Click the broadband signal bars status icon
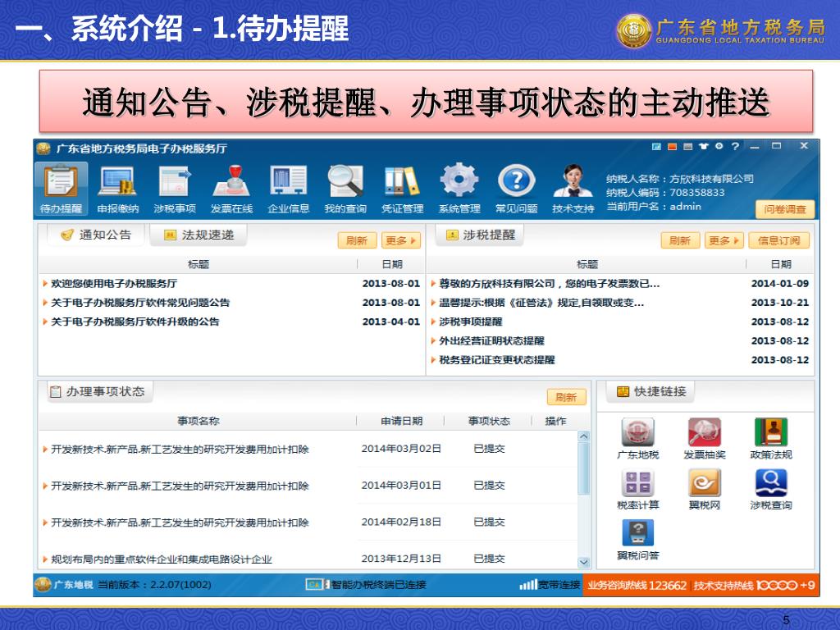The width and height of the screenshot is (840, 630). click(527, 584)
